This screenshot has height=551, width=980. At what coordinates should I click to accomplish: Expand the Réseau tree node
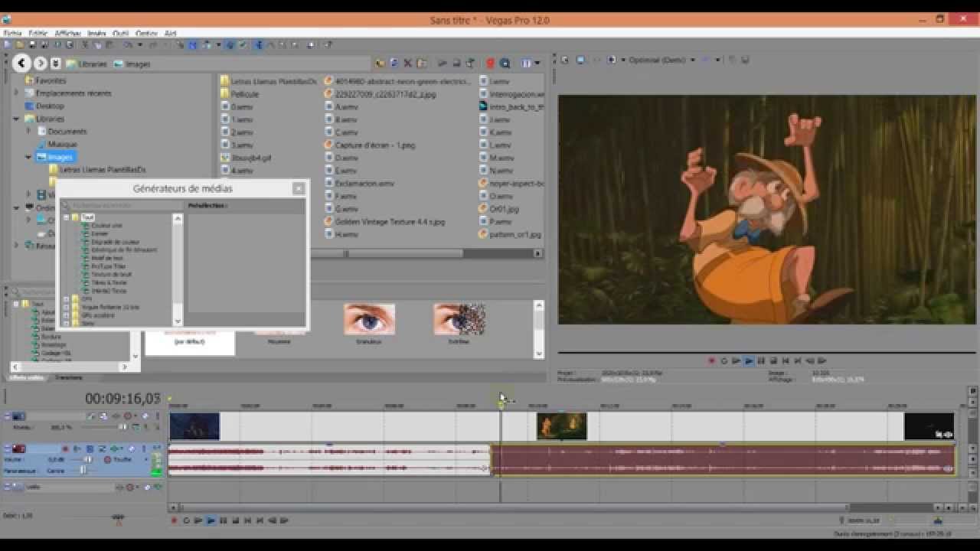16,246
